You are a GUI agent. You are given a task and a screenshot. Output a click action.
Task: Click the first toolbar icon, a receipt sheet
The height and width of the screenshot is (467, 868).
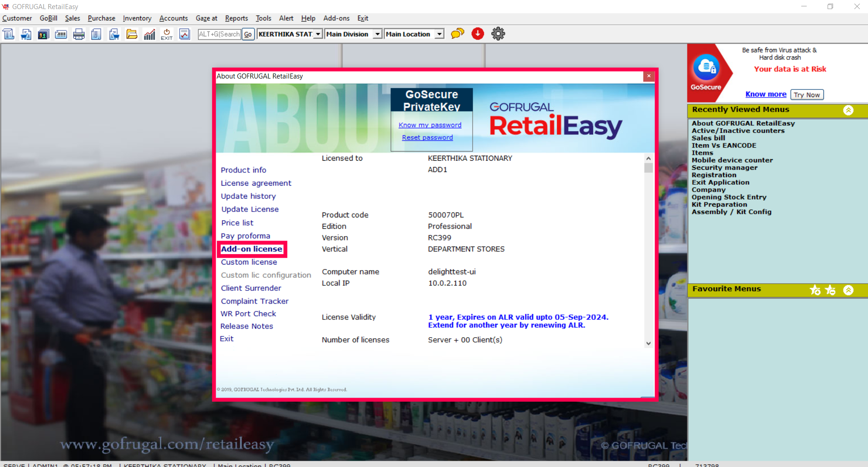coord(9,34)
